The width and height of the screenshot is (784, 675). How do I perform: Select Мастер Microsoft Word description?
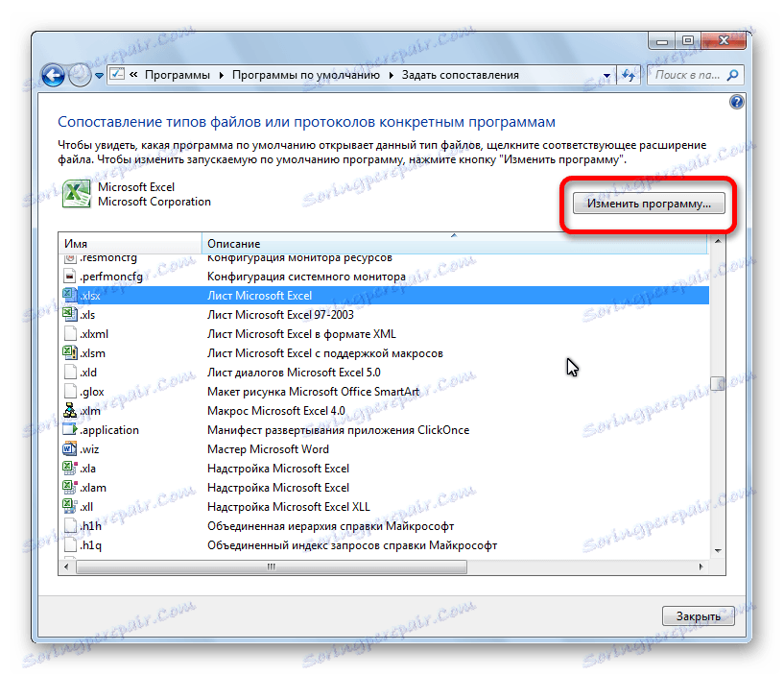[x=268, y=449]
